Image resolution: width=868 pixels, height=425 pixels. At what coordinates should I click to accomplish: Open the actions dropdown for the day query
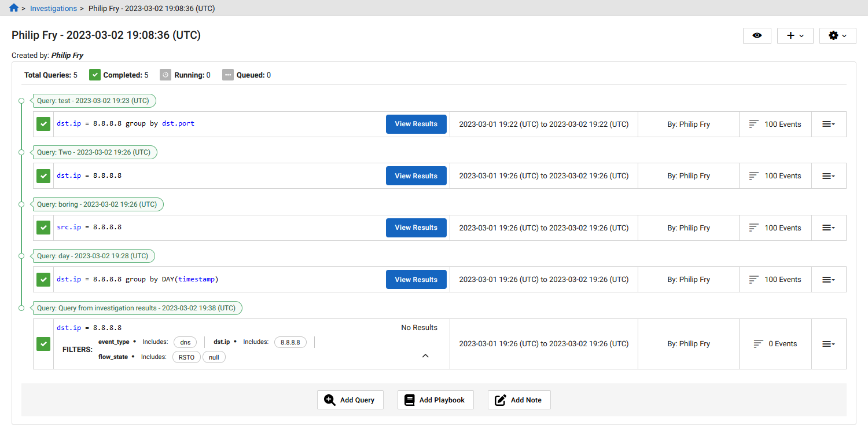pyautogui.click(x=828, y=279)
